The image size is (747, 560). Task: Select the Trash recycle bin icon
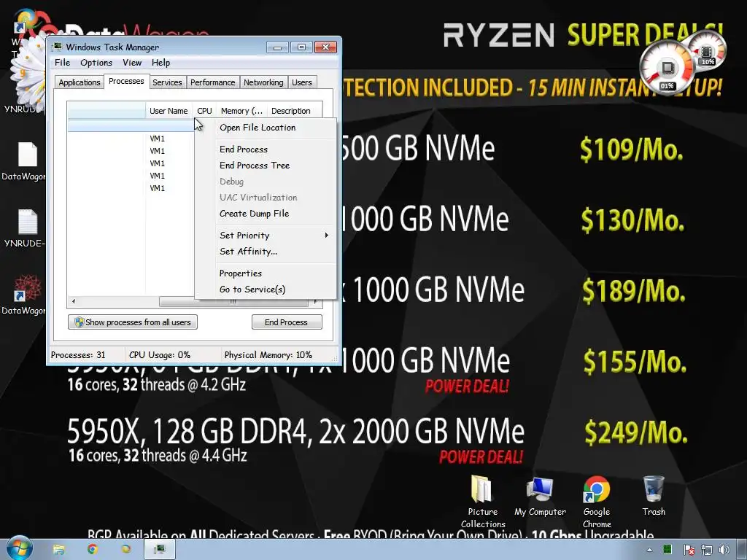pyautogui.click(x=653, y=495)
